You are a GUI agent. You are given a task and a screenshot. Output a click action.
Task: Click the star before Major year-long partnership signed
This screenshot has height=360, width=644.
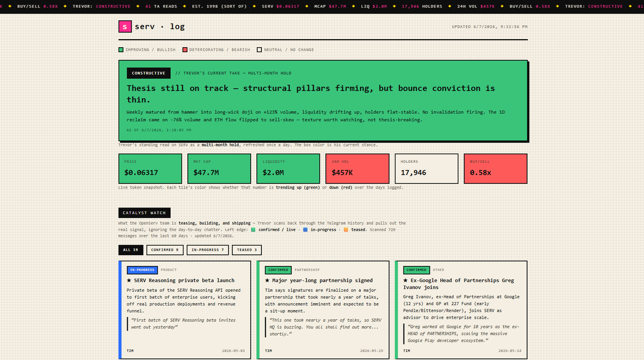(x=267, y=280)
